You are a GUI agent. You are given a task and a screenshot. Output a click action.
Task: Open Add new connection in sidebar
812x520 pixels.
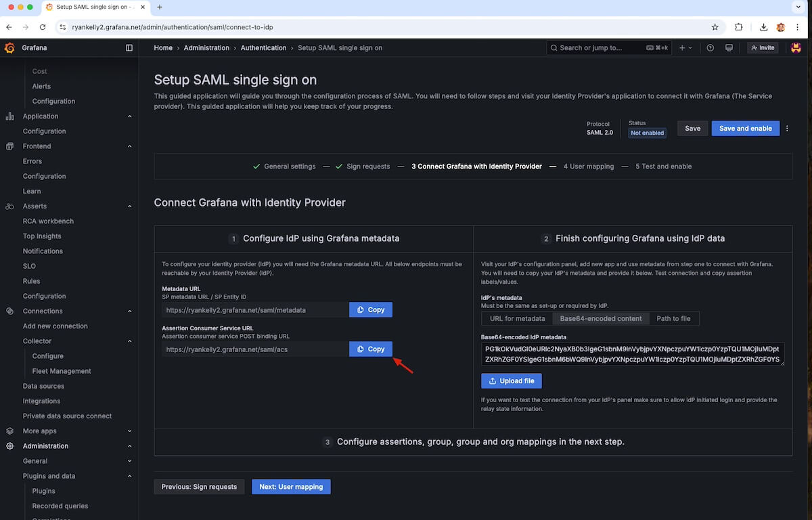(55, 326)
